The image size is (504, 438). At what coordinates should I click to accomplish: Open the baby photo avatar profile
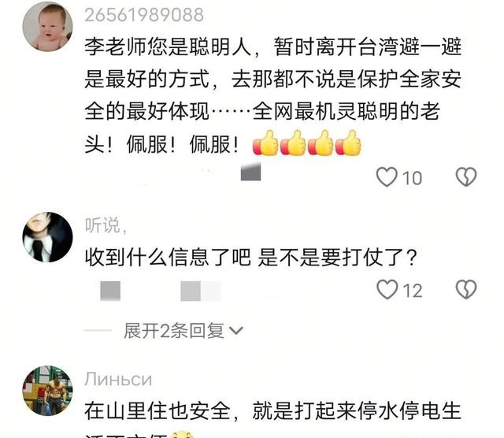47,26
